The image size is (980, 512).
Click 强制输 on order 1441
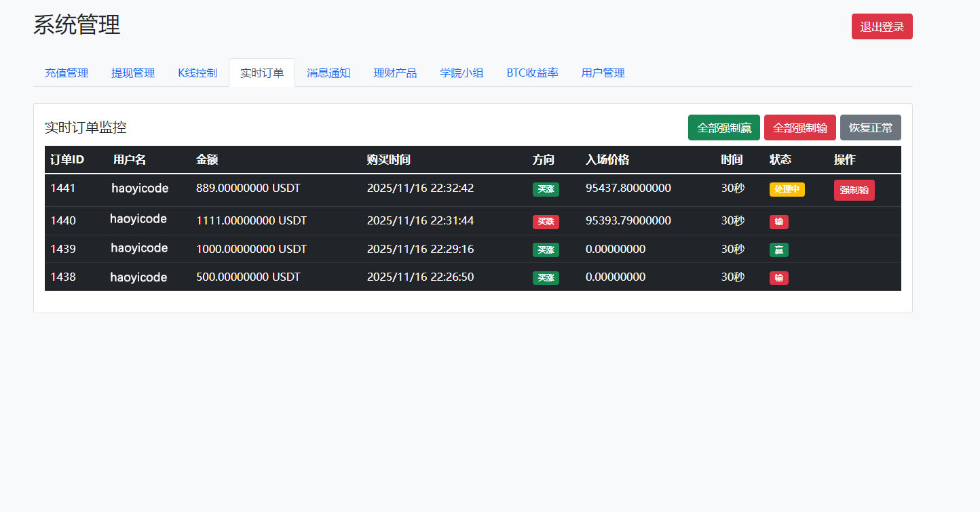[x=854, y=190]
